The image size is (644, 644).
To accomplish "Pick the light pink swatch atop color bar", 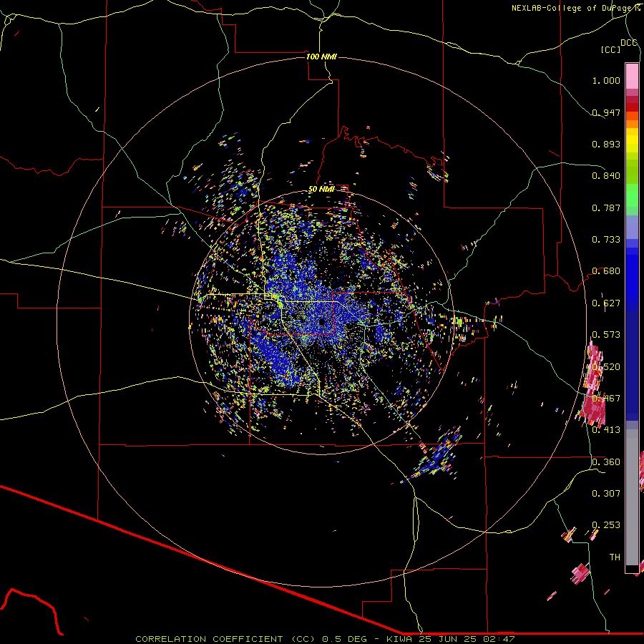I will tap(632, 77).
